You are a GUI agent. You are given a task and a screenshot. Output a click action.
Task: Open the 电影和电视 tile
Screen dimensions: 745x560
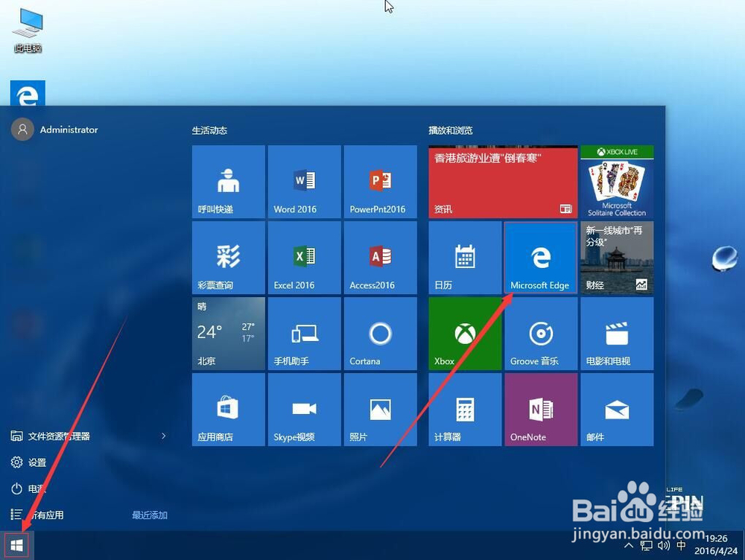(617, 334)
